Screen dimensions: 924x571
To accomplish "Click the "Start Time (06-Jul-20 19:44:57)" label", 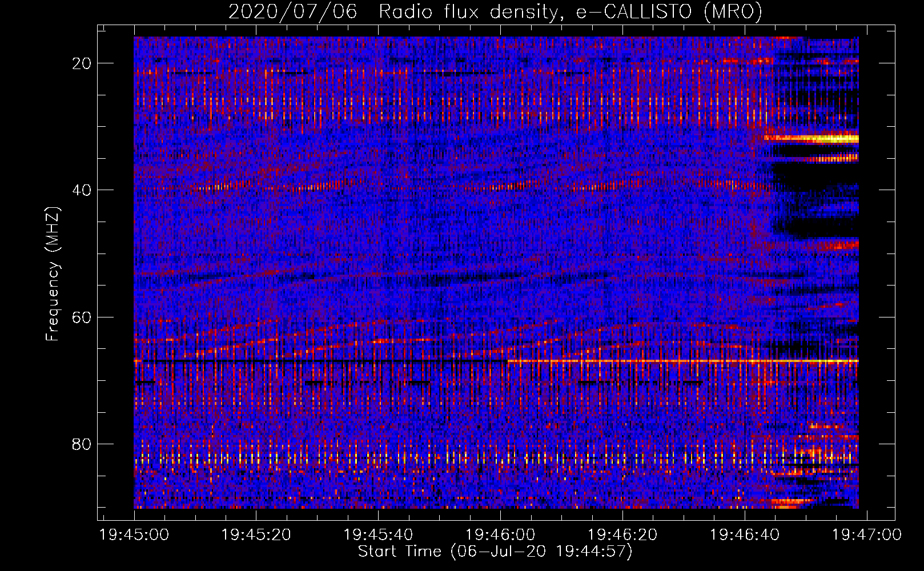I will click(x=495, y=552).
